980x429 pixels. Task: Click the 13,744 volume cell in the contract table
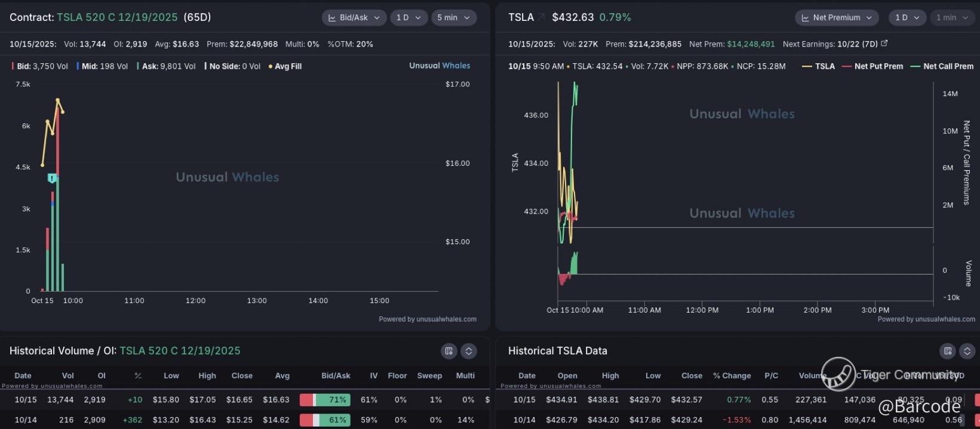pyautogui.click(x=60, y=400)
